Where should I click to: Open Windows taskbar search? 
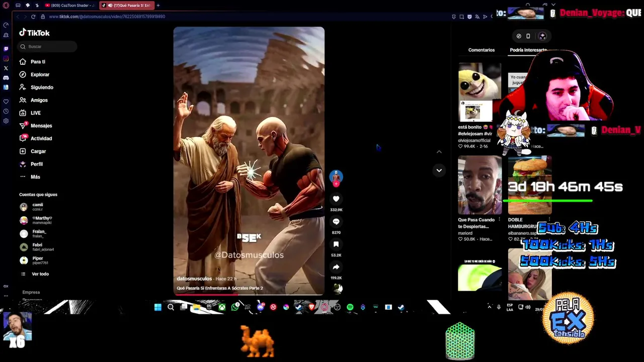(x=171, y=307)
